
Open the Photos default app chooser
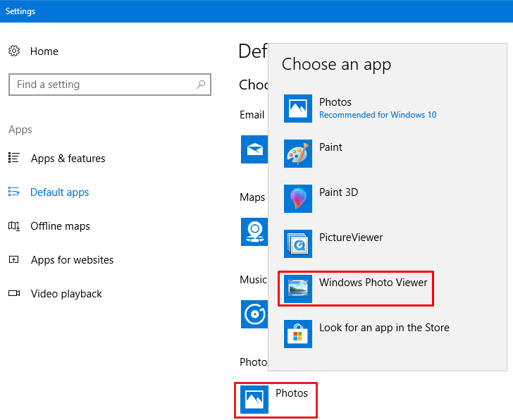point(276,400)
